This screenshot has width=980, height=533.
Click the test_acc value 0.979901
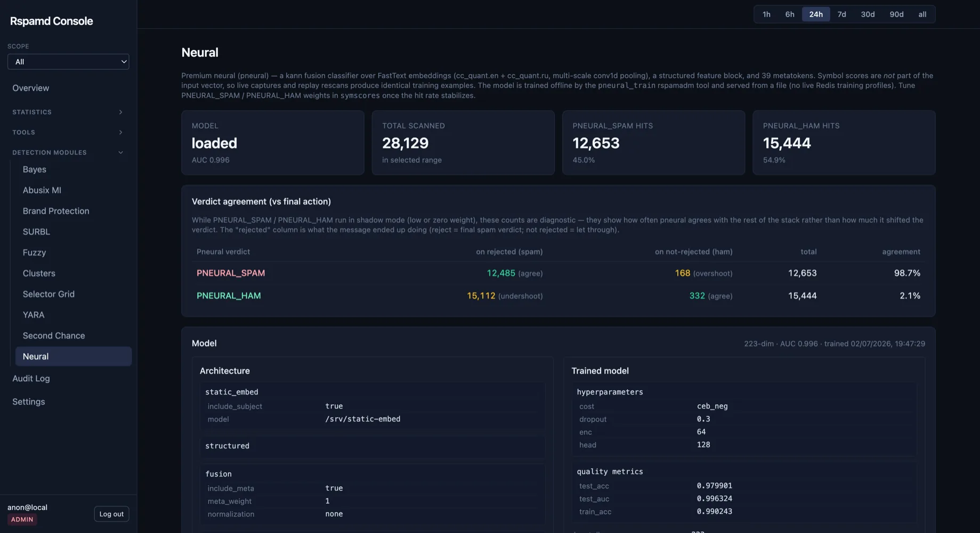point(715,486)
